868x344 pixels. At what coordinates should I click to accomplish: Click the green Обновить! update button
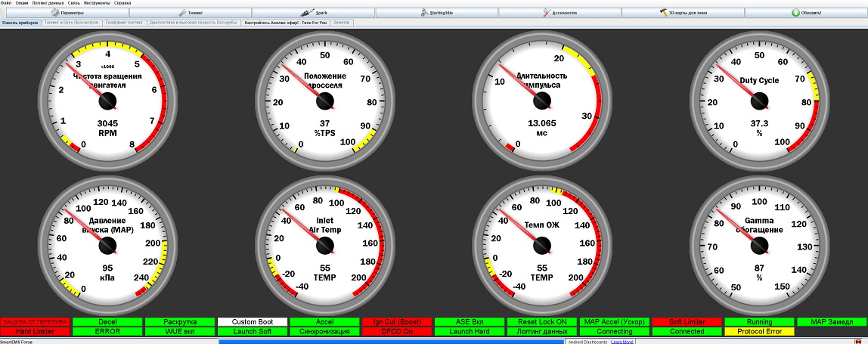click(806, 12)
